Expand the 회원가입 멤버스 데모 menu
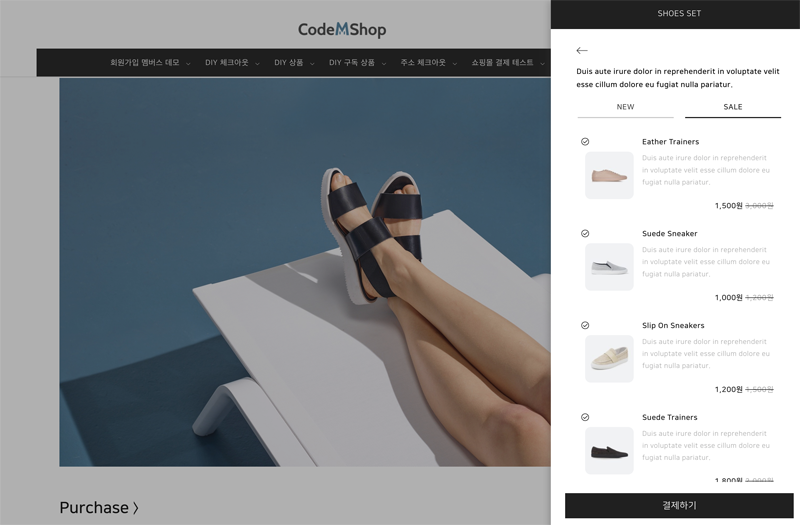 pyautogui.click(x=150, y=63)
